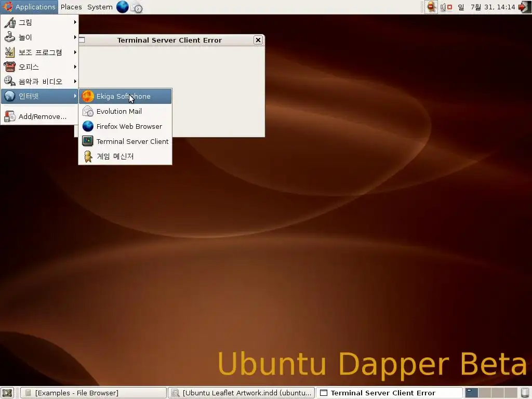Launch Firefox Web Browser from menu
The image size is (532, 399).
pyautogui.click(x=125, y=126)
